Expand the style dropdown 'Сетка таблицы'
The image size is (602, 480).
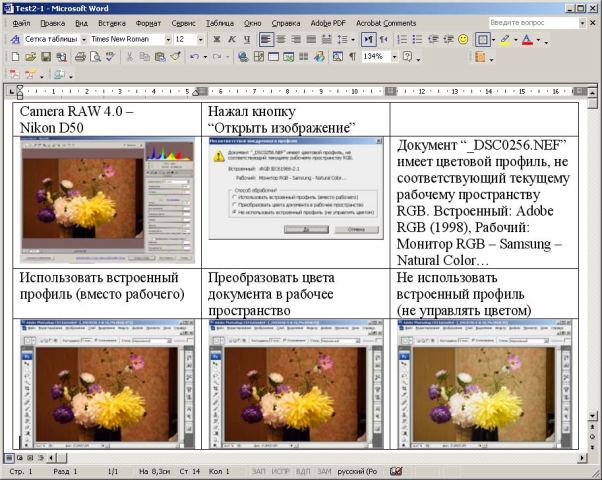pos(83,40)
